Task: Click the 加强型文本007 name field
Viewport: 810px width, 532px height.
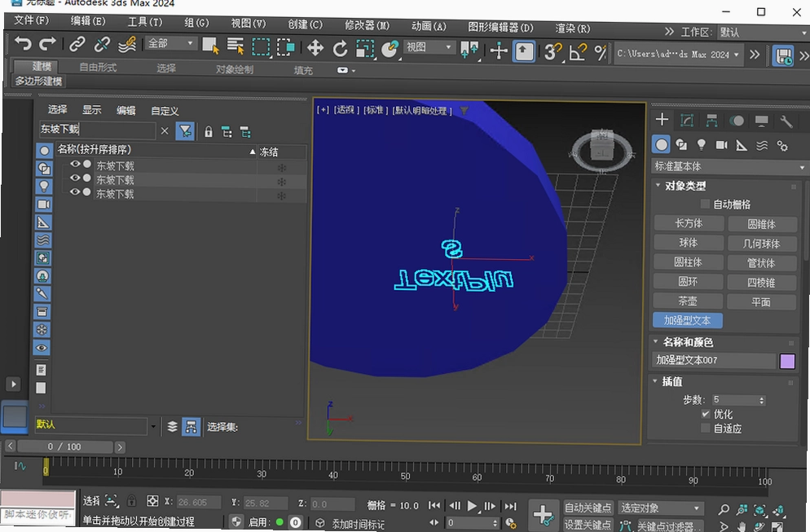Action: [714, 360]
